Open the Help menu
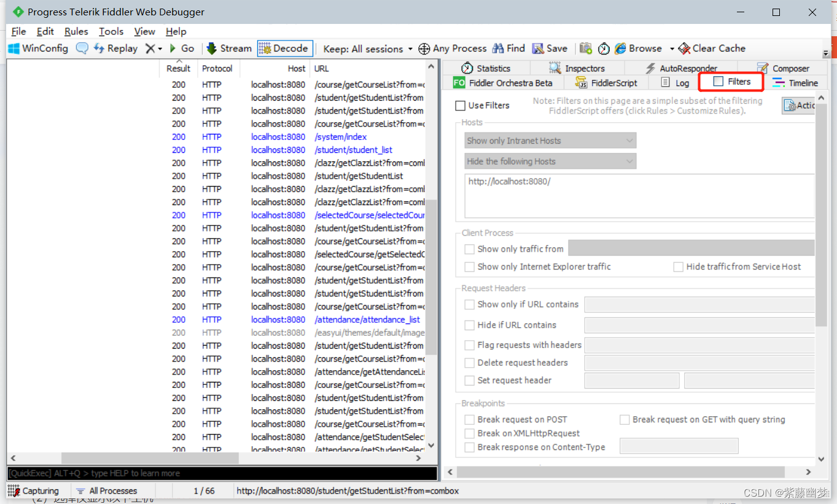 pos(176,31)
